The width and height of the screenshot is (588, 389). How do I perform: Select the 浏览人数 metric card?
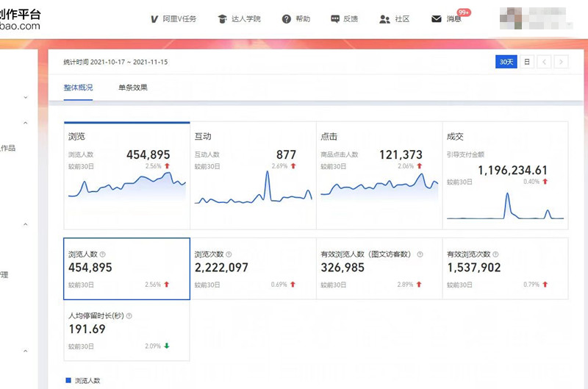coord(126,268)
